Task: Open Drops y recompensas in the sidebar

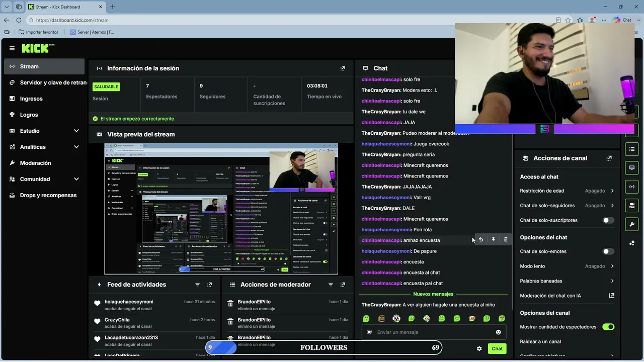Action: (x=44, y=195)
